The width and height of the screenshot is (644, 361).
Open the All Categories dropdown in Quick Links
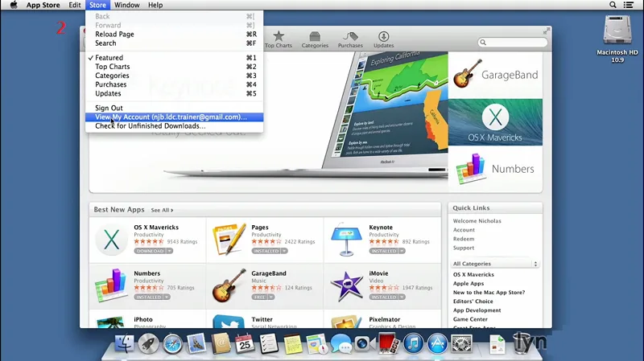[x=495, y=264]
